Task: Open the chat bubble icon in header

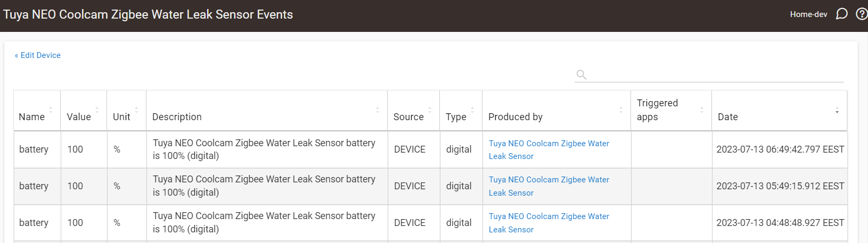Action: click(x=841, y=14)
